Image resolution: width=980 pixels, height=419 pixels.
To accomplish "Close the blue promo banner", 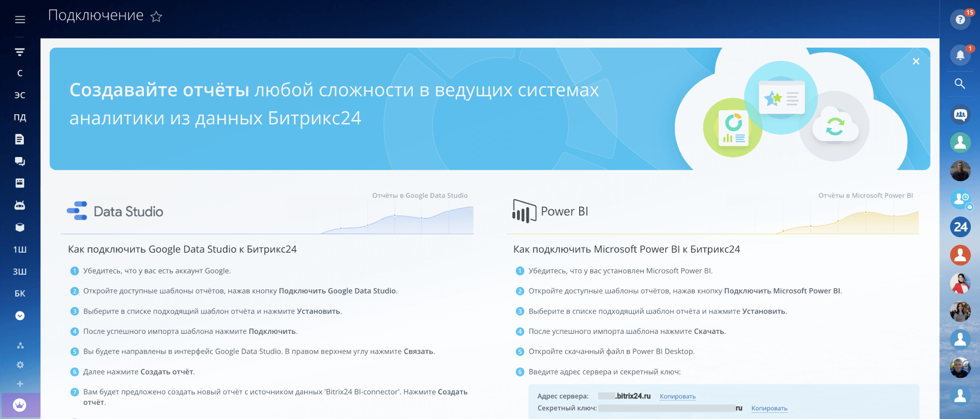I will [916, 61].
